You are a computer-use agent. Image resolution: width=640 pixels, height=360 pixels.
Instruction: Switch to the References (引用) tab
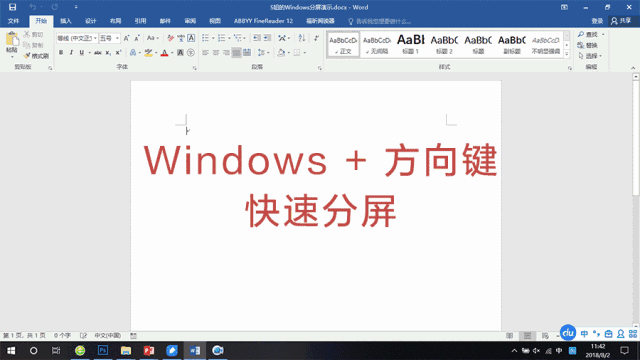140,21
